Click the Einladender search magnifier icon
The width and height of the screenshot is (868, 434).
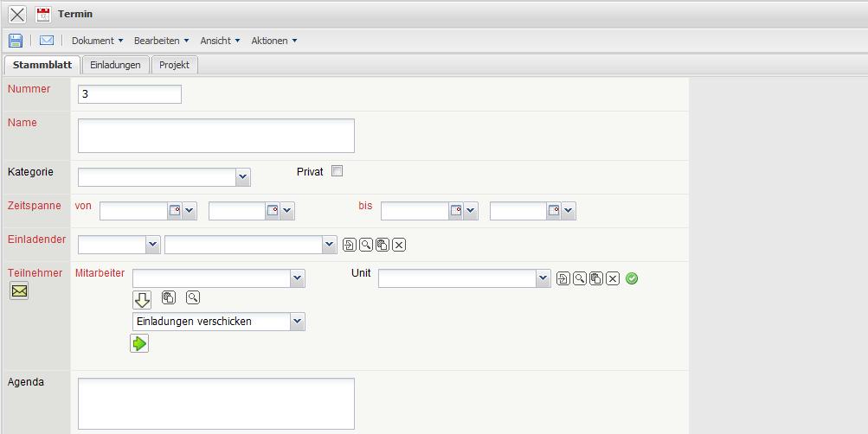point(366,245)
